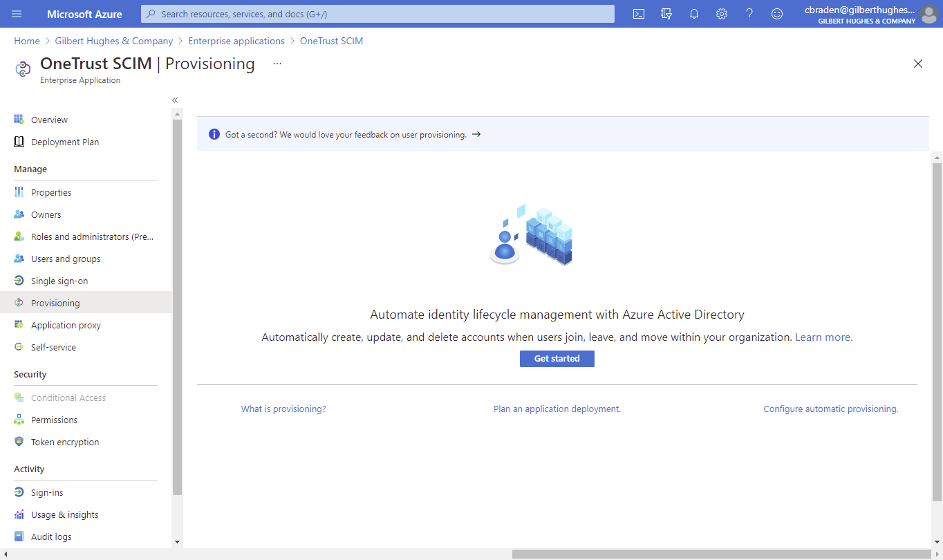Select Token encryption under Security
Viewport: 943px width, 560px height.
64,442
